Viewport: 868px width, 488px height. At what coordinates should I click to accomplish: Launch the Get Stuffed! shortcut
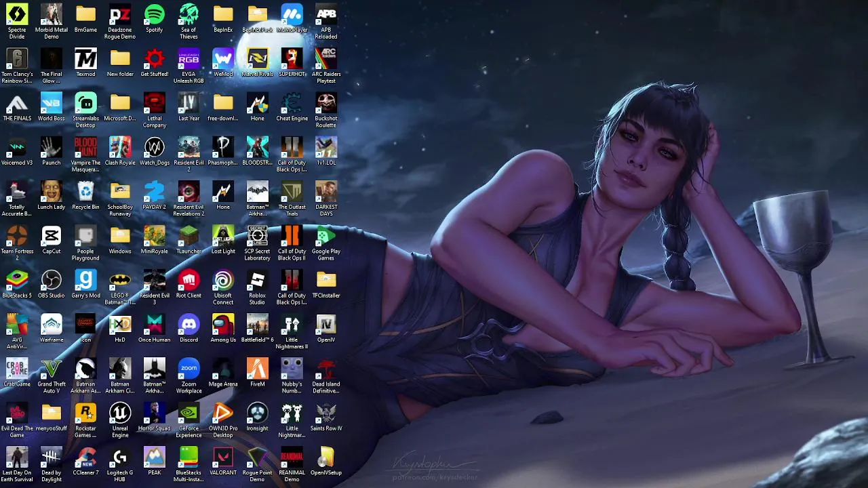click(155, 58)
